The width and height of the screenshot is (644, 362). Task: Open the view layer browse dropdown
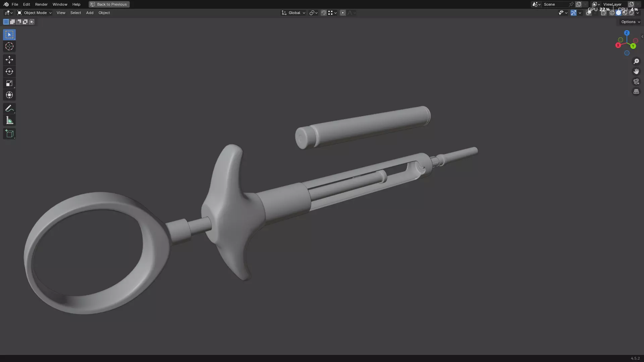596,4
